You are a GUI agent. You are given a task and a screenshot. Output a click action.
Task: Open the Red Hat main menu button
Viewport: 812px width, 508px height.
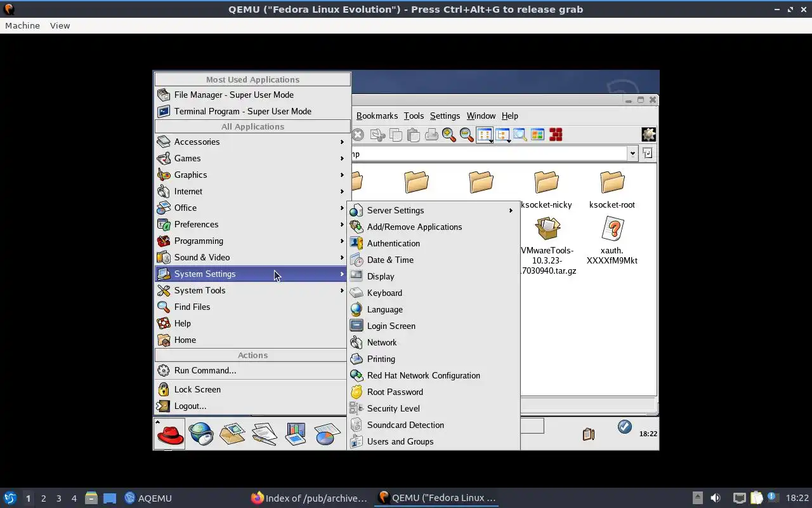[169, 434]
